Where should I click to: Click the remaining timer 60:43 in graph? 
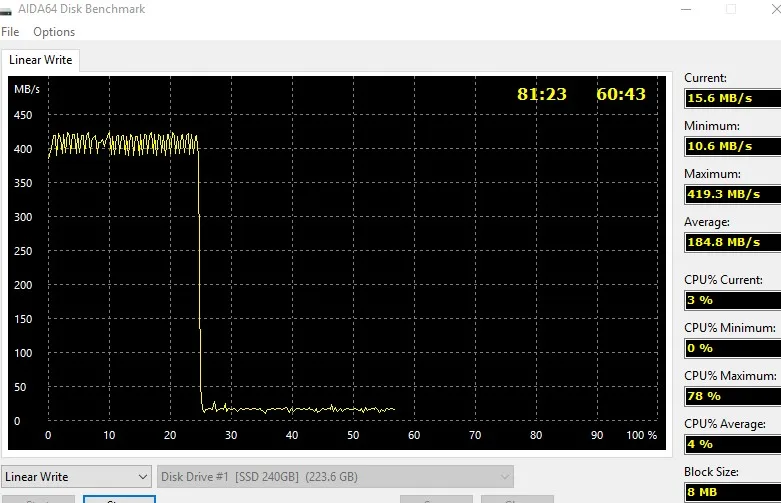[621, 94]
